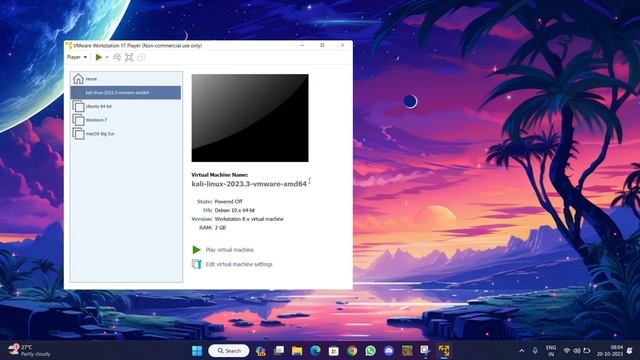Click the volume icon in the system tray
The height and width of the screenshot is (360, 640).
tap(576, 351)
